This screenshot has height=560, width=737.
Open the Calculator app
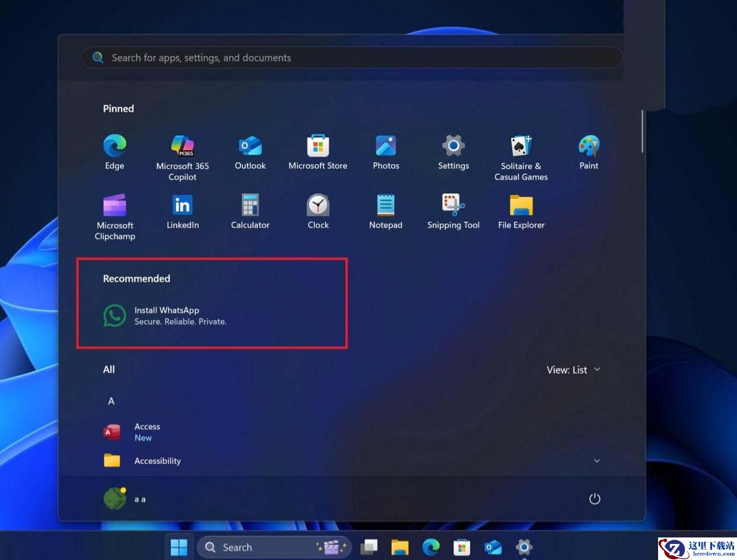click(x=250, y=212)
